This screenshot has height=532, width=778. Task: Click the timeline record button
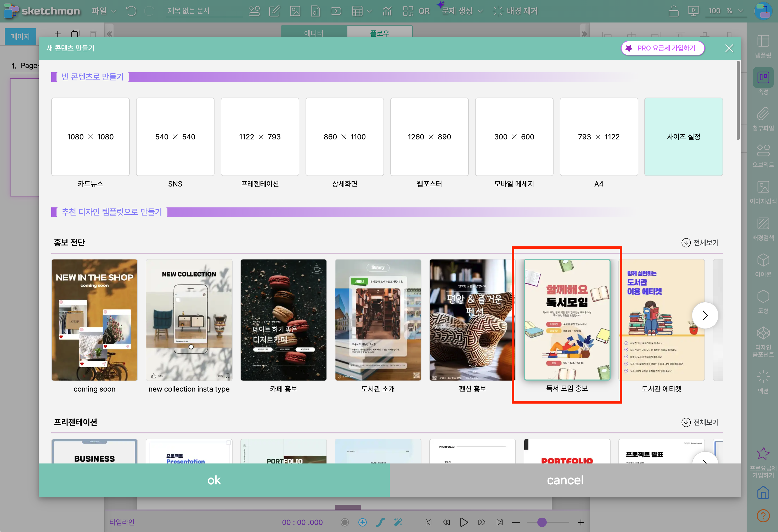(345, 522)
